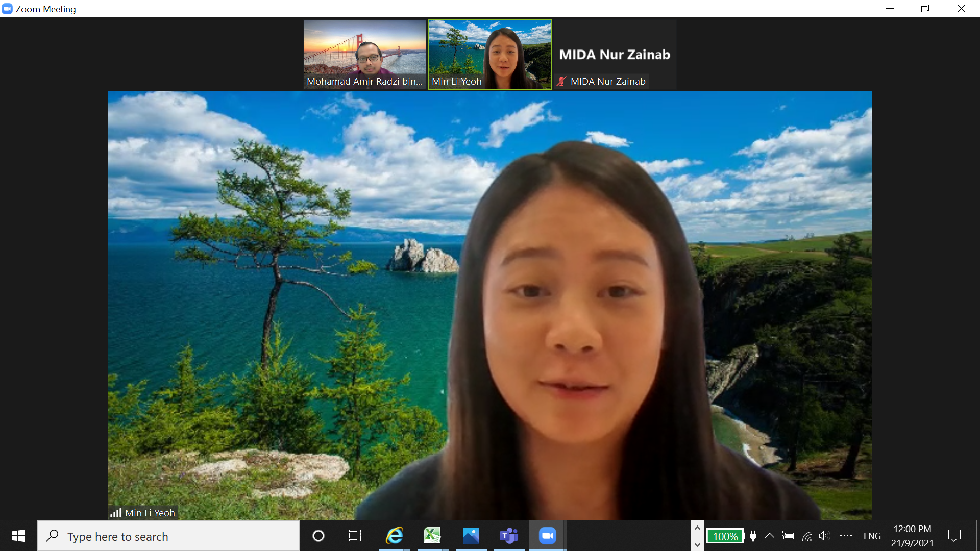Open Photos app from taskbar

tap(471, 536)
